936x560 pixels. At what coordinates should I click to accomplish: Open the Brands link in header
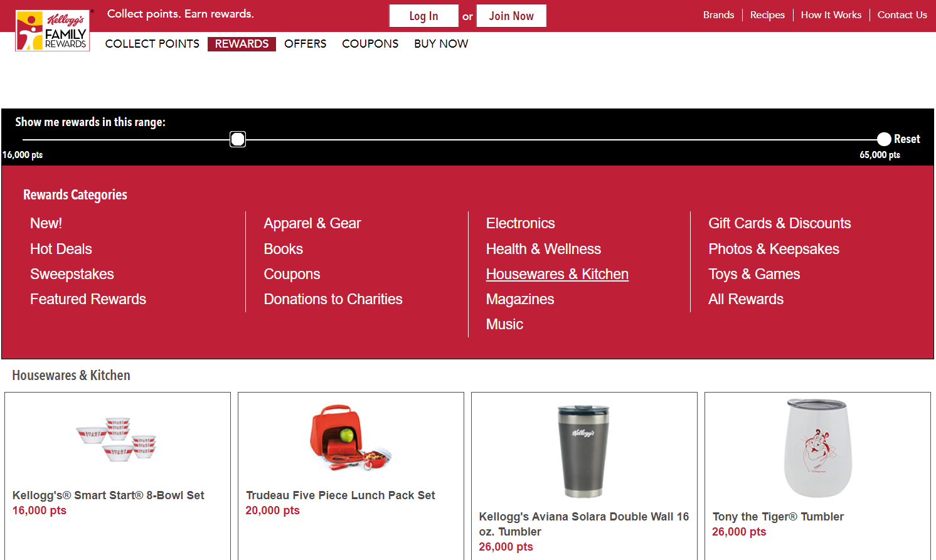click(718, 14)
